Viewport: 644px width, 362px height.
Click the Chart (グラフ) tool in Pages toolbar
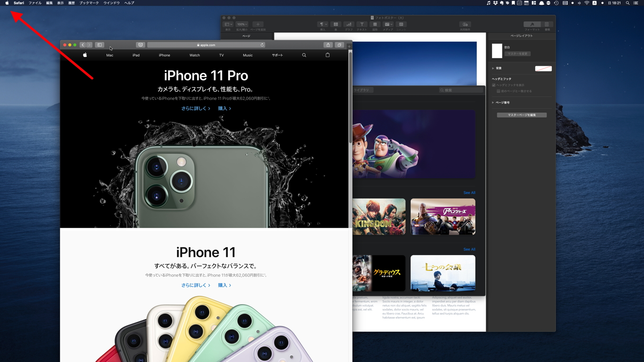click(x=349, y=24)
